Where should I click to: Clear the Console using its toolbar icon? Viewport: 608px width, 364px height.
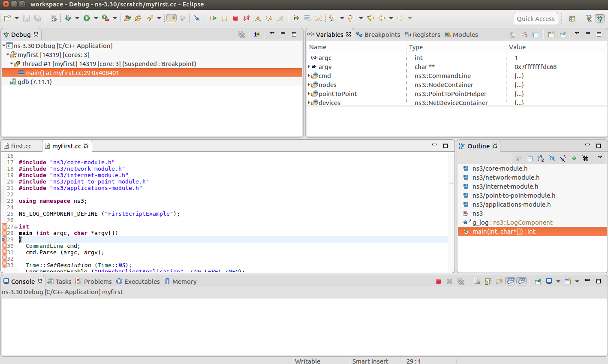click(476, 281)
